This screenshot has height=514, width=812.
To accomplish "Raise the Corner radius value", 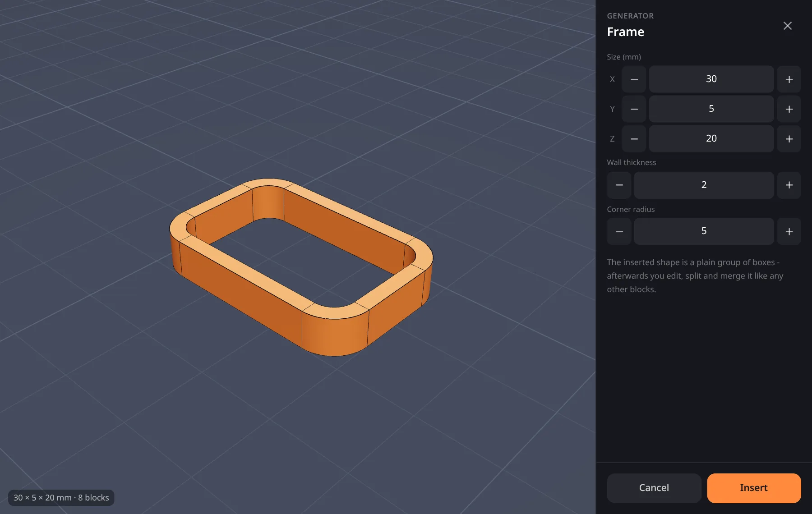I will [x=789, y=231].
